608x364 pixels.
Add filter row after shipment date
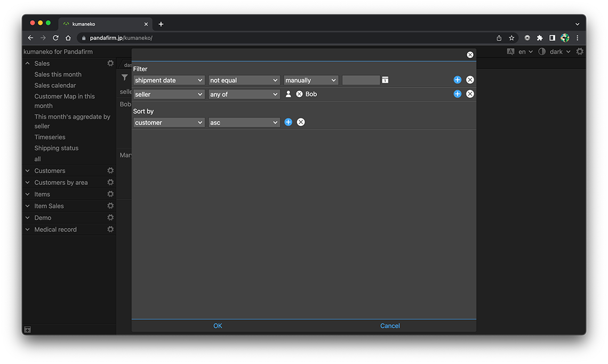(457, 80)
